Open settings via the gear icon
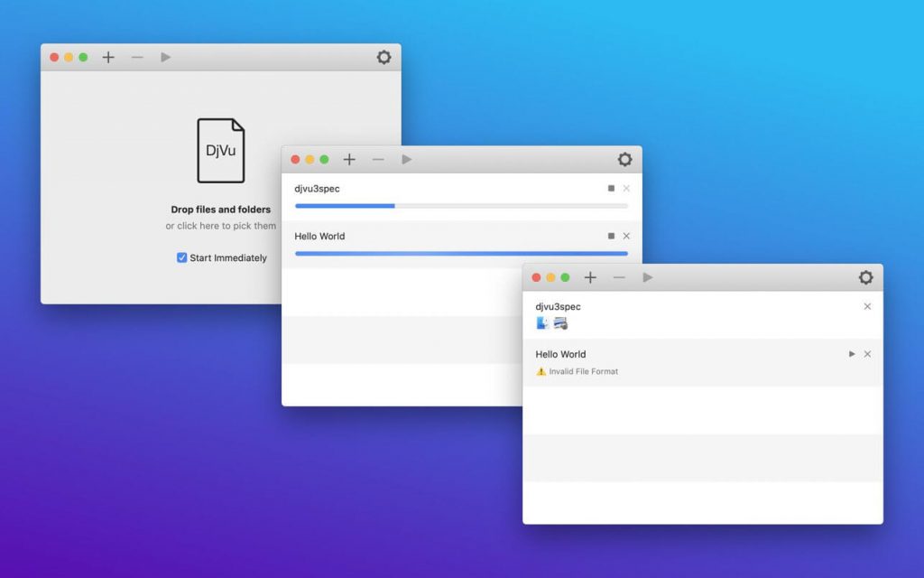Viewport: 924px width, 578px height. (x=866, y=277)
